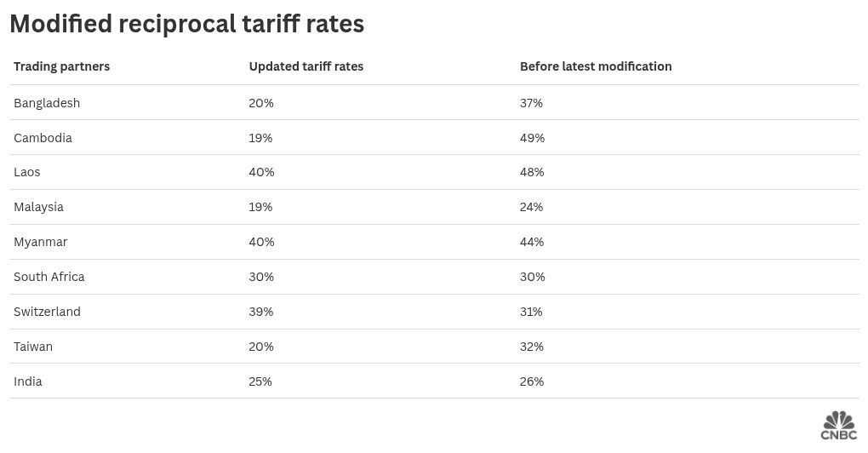
Task: Click the Before latest modification header
Action: click(x=596, y=66)
